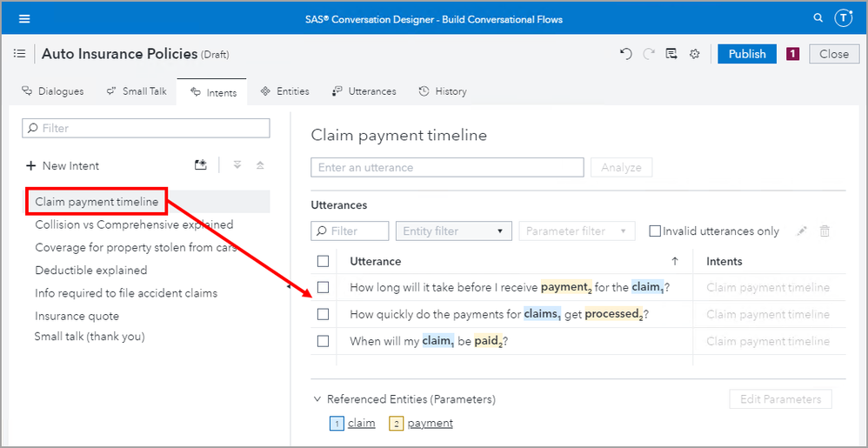Sort utterances using the up arrow
Viewport: 868px width, 448px height.
pos(675,261)
